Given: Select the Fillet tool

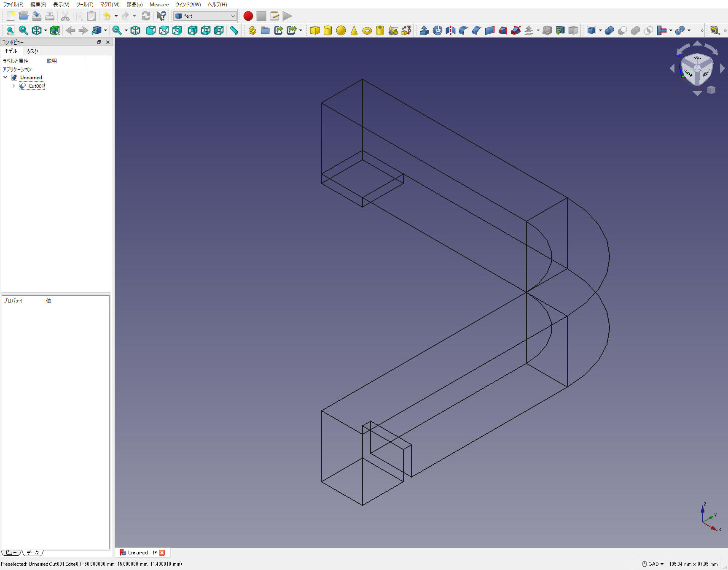Looking at the screenshot, I should pyautogui.click(x=464, y=30).
